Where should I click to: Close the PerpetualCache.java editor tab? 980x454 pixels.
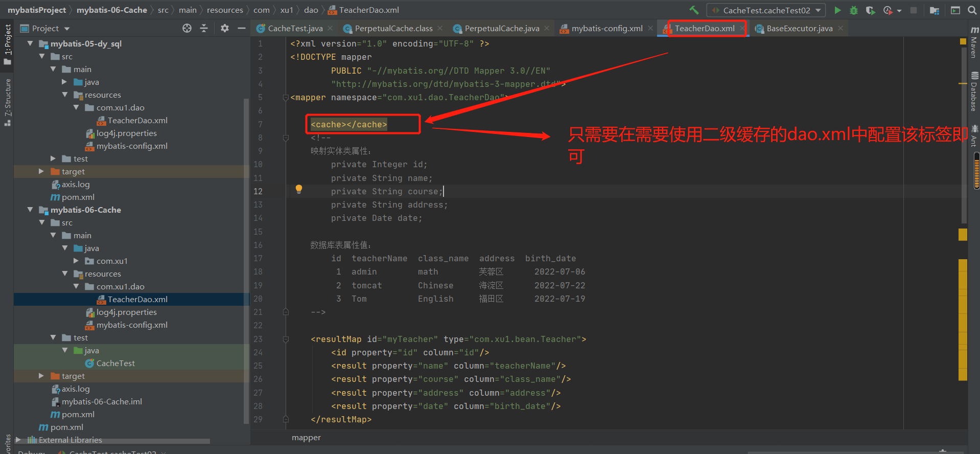[x=547, y=28]
